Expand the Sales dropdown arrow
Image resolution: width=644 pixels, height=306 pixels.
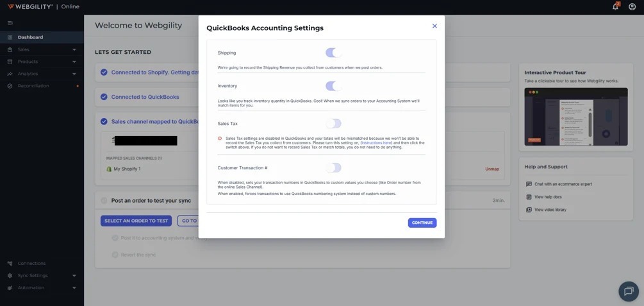(x=74, y=50)
